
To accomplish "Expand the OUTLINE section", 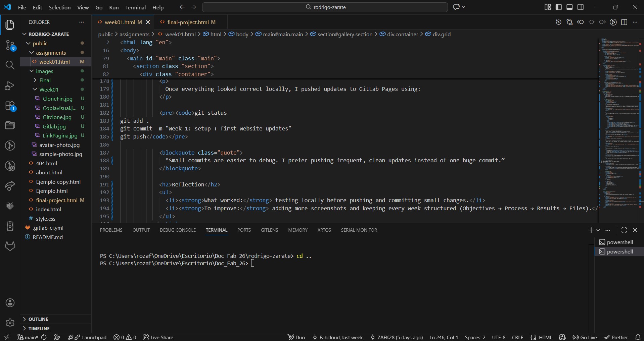I will point(38,319).
